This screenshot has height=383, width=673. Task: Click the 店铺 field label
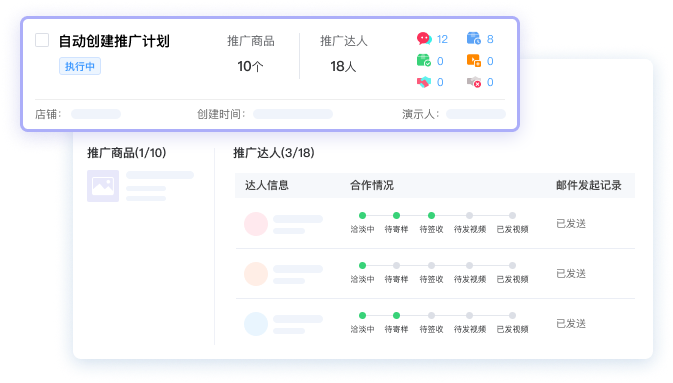[48, 114]
